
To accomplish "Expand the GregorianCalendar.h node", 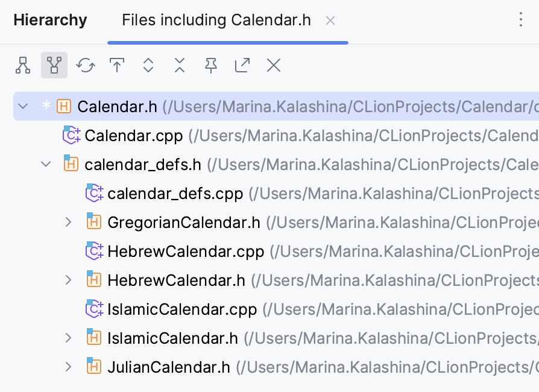I will [x=69, y=223].
